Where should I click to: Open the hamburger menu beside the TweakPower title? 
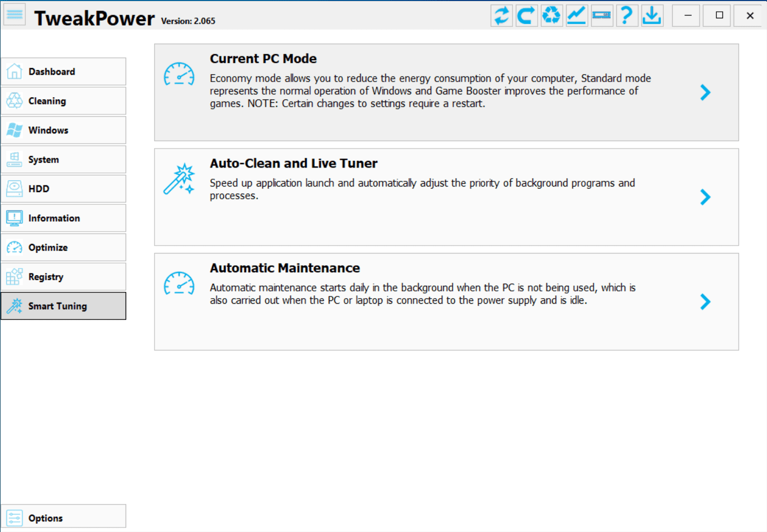(15, 15)
